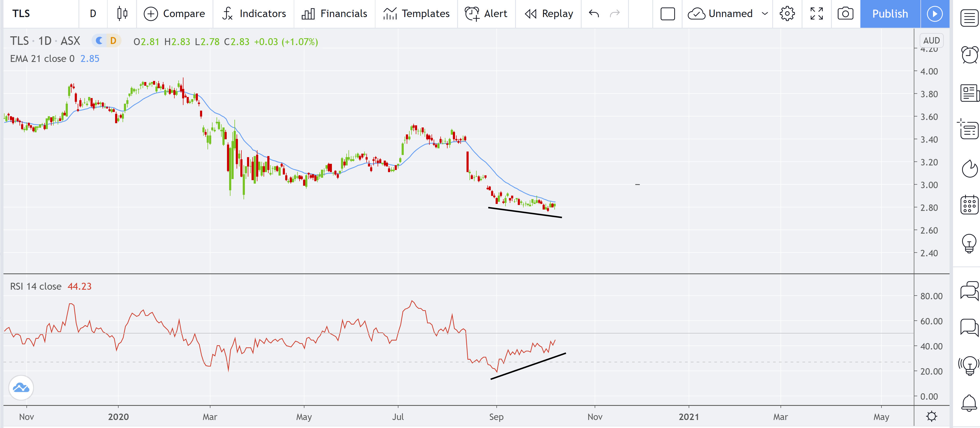Open the hotlists flame icon
Screen dimensions: 980x428
tap(969, 168)
